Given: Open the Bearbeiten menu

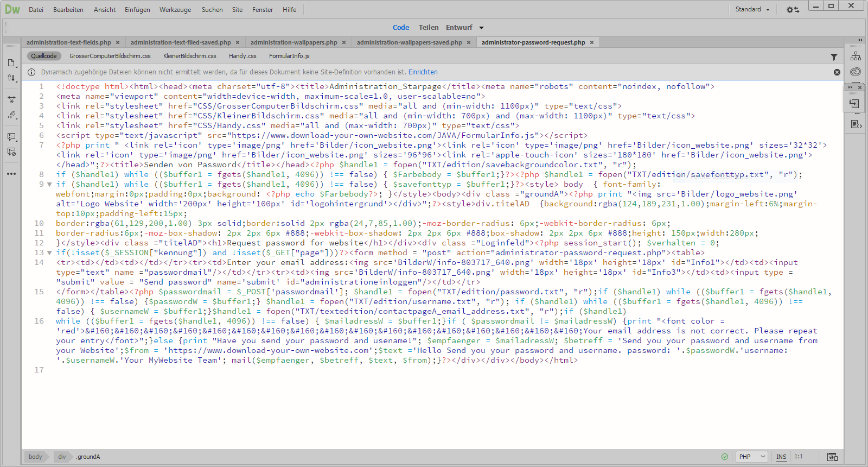Looking at the screenshot, I should click(68, 10).
